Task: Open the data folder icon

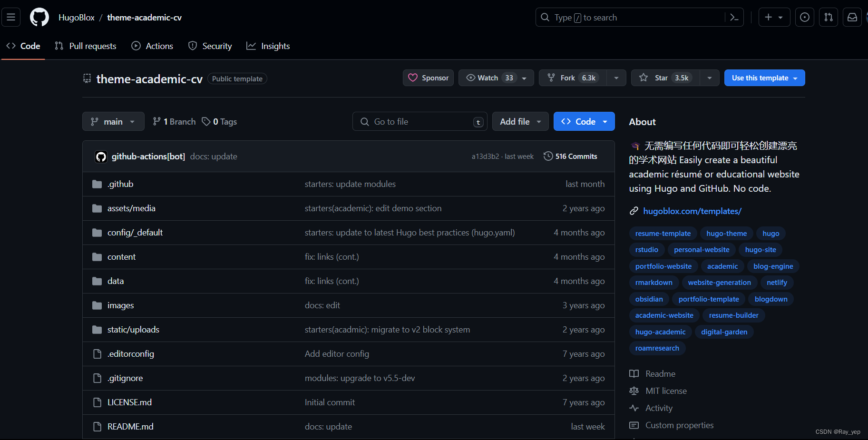Action: [97, 281]
